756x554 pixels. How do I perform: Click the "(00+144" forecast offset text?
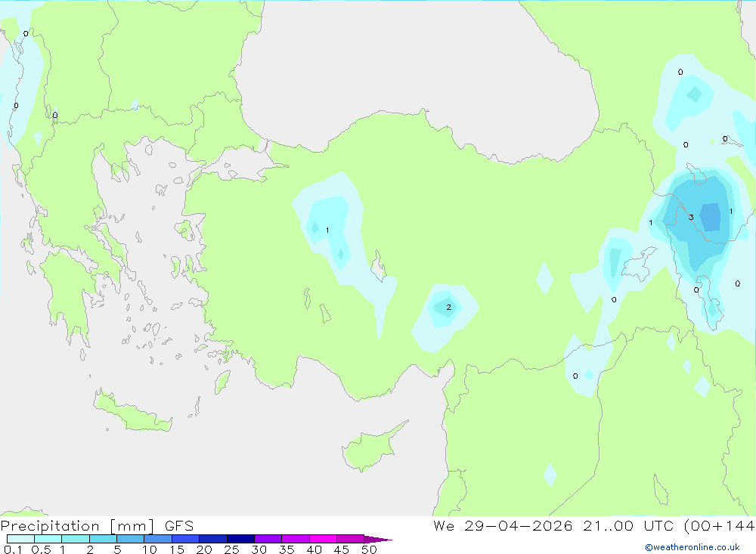pos(719,525)
